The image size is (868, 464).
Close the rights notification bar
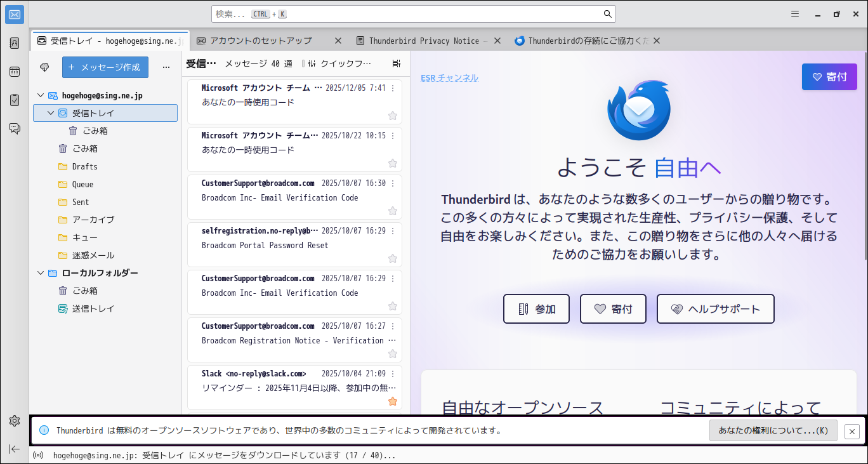pyautogui.click(x=852, y=431)
